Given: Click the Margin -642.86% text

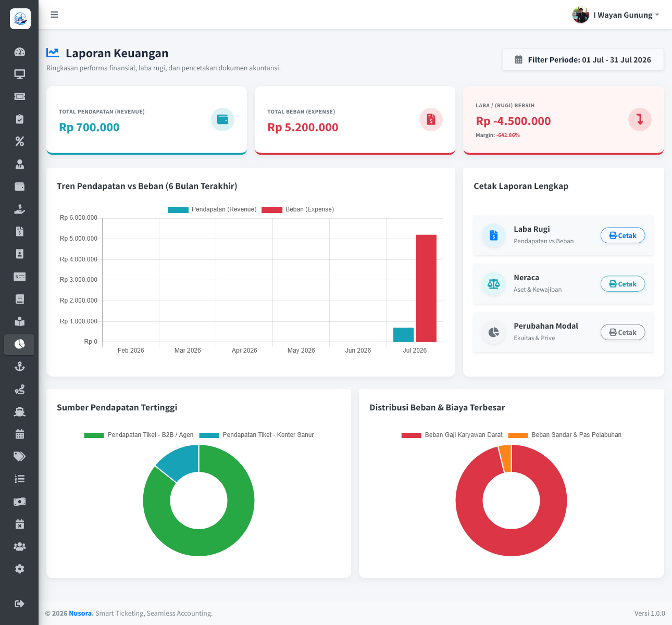Looking at the screenshot, I should (x=497, y=135).
